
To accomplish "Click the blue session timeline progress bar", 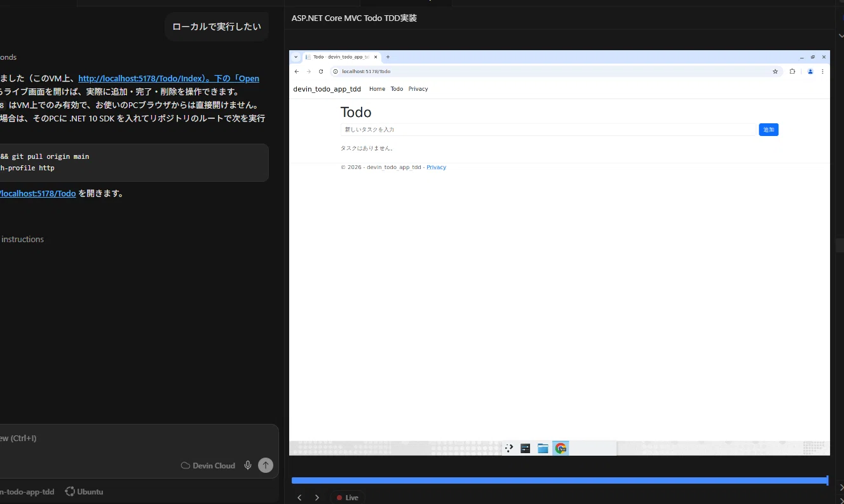I will (x=559, y=480).
